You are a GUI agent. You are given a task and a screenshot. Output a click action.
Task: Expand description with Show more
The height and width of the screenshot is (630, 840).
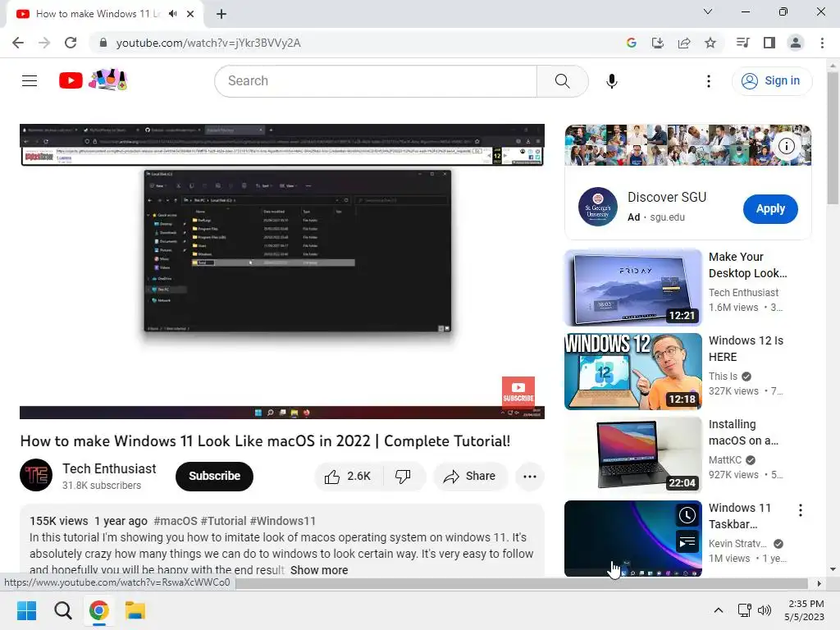pyautogui.click(x=319, y=570)
